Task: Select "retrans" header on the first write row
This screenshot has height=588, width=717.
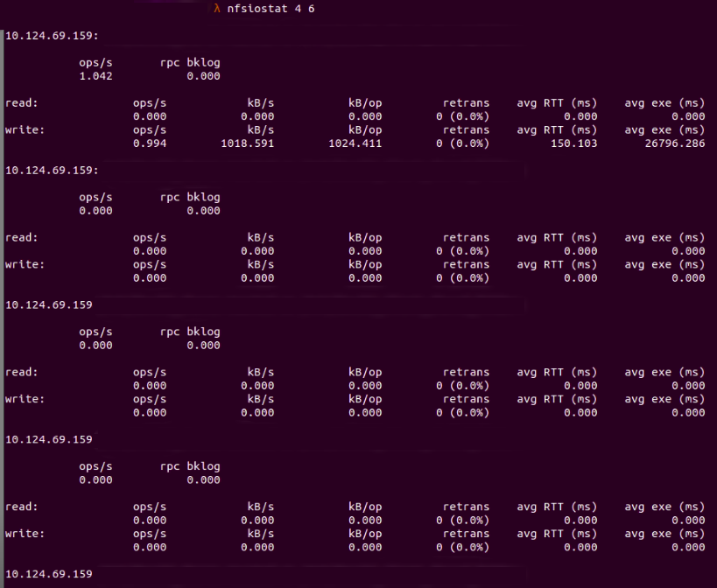Action: point(466,130)
